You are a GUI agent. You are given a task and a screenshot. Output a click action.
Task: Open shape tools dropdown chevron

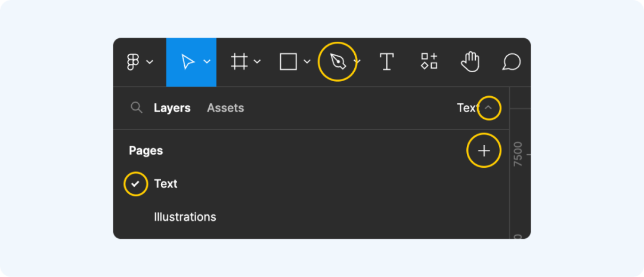click(307, 61)
